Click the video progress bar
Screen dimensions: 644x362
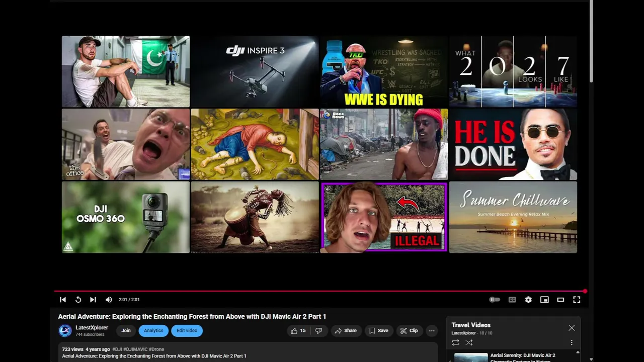319,291
